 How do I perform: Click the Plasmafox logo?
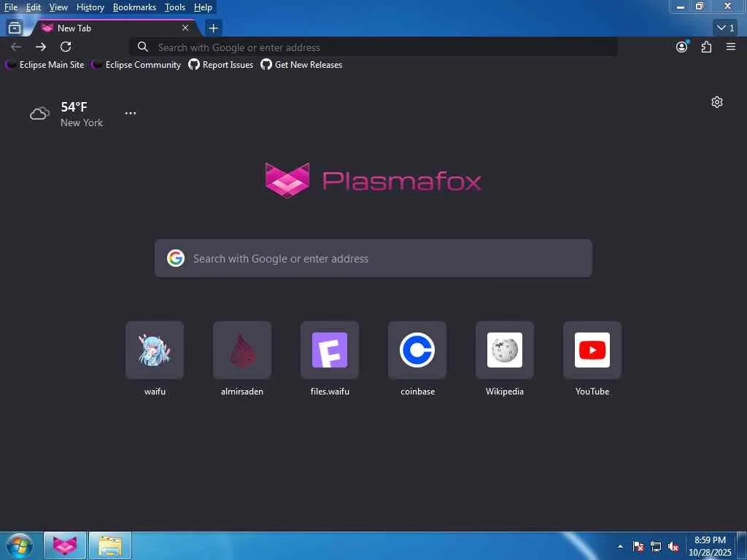373,180
